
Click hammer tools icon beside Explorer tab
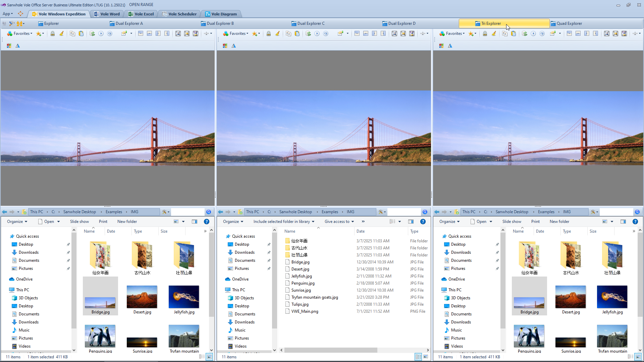[12, 23]
